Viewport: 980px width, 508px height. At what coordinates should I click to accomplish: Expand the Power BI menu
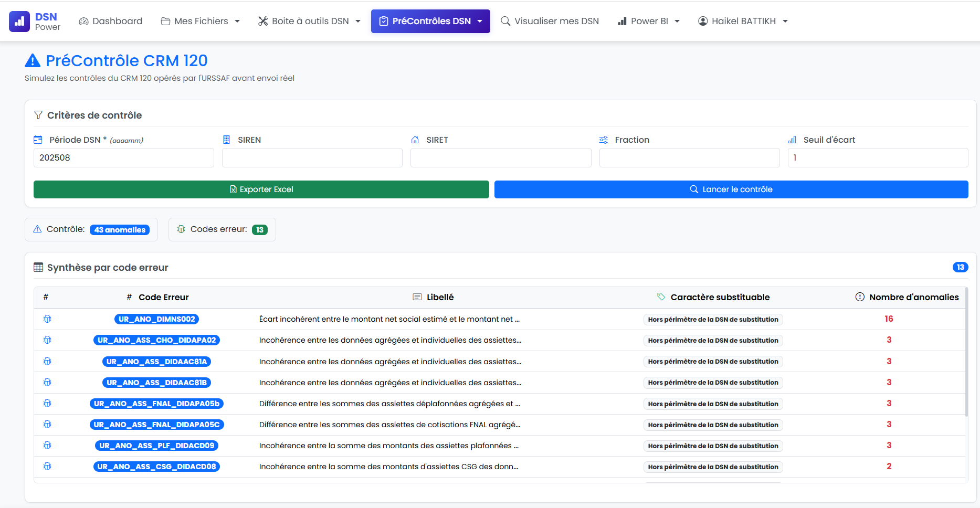(648, 22)
